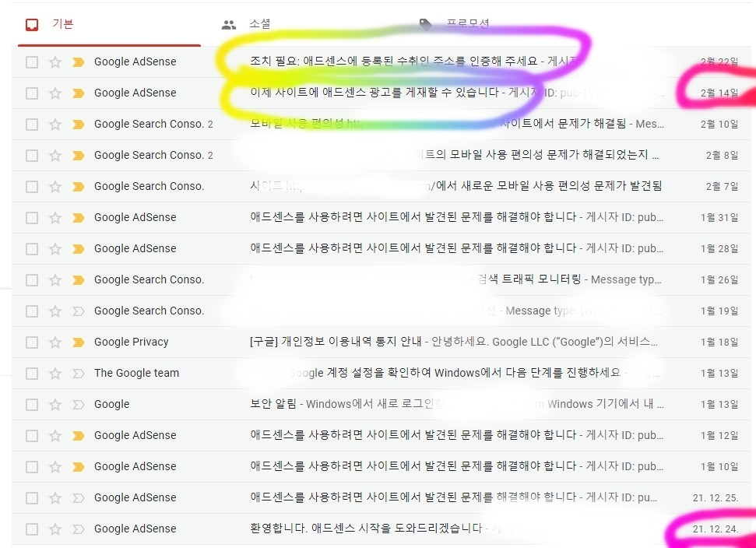Click sender 'Google Privacy'
This screenshot has width=756, height=548.
131,342
